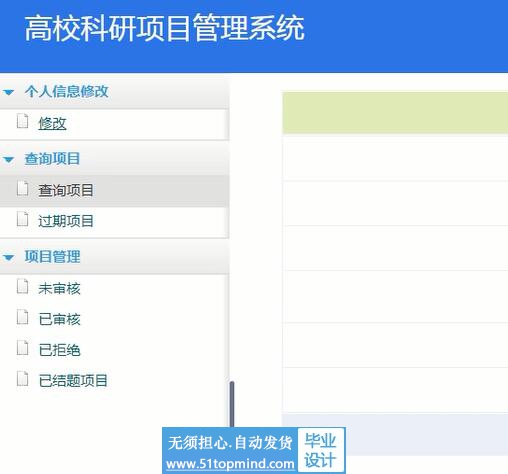Open the 修改 link
The height and width of the screenshot is (474, 508).
[52, 123]
